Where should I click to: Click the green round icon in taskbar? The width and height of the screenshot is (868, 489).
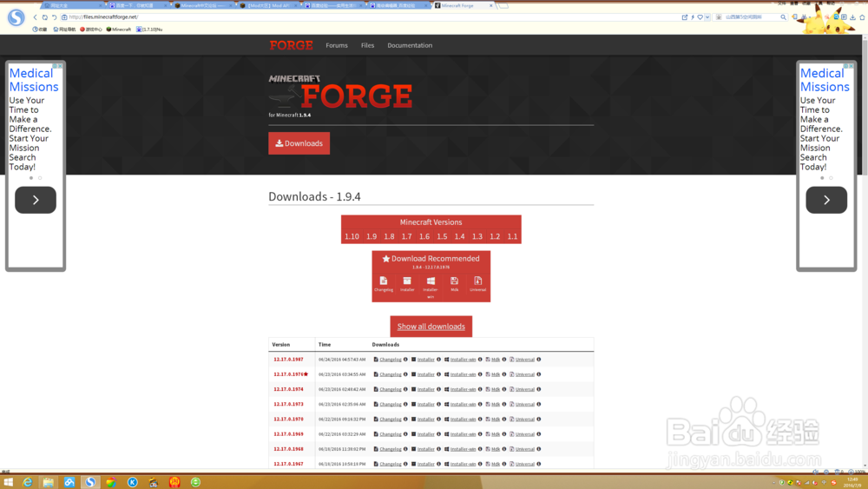195,482
